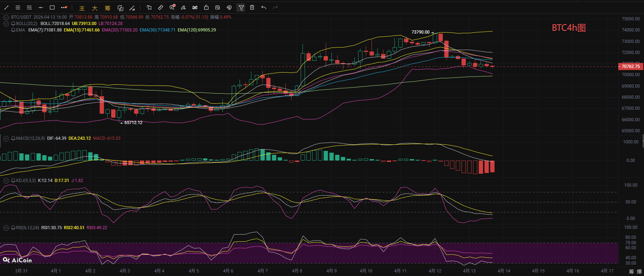Collapse the MACD indicator panel chevron
The width and height of the screenshot is (644, 276).
point(6,138)
